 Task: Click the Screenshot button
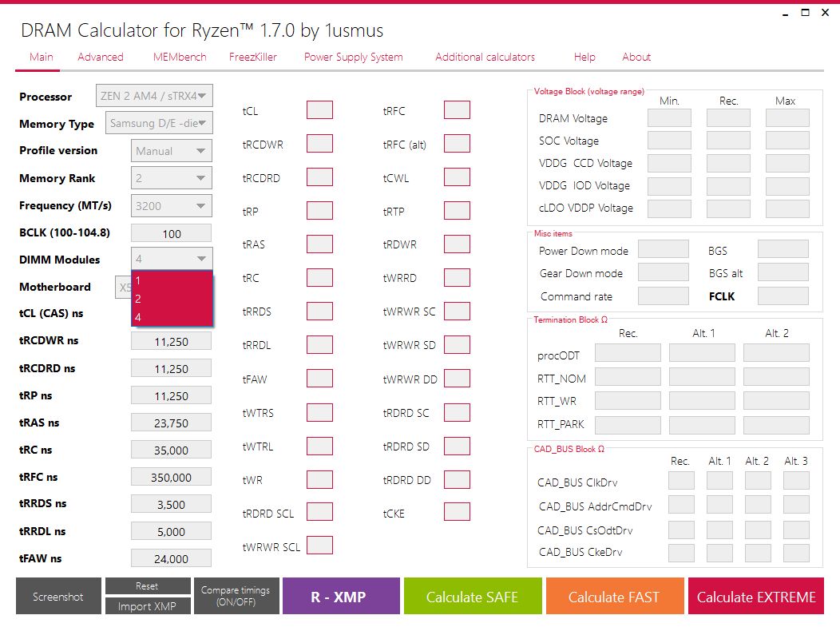click(x=58, y=596)
